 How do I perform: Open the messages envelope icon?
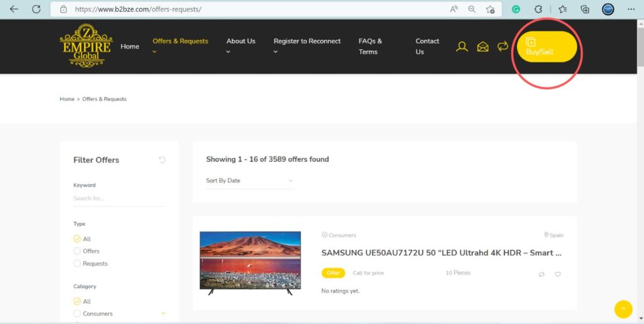tap(482, 47)
